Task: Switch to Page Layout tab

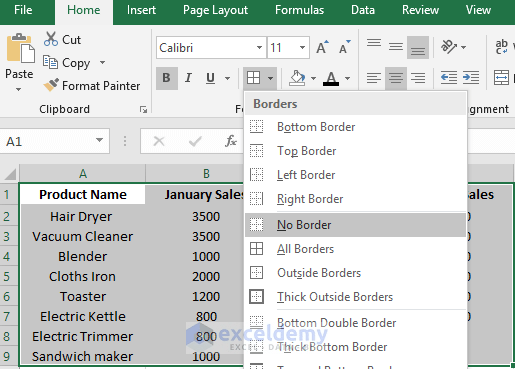Action: click(x=215, y=10)
